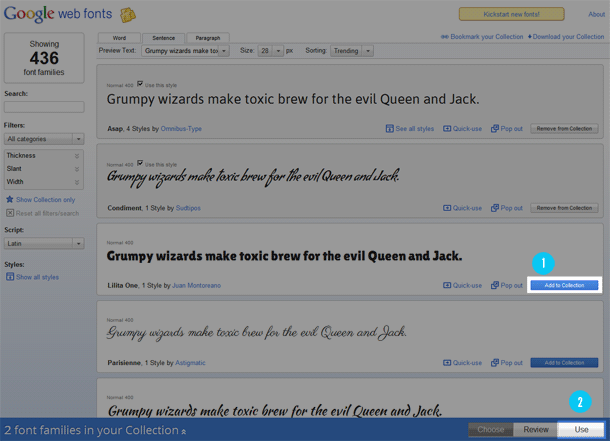Open the Astigmatic designer link

click(x=190, y=363)
